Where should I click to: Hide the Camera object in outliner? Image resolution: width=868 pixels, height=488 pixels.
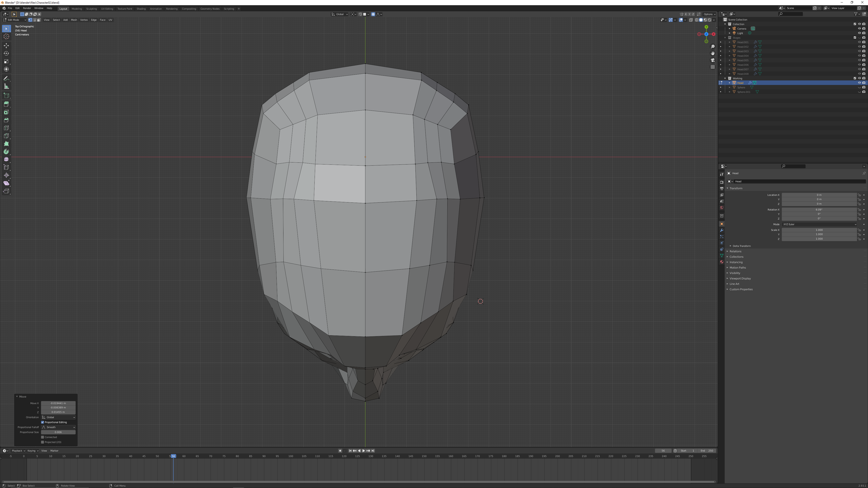(859, 29)
